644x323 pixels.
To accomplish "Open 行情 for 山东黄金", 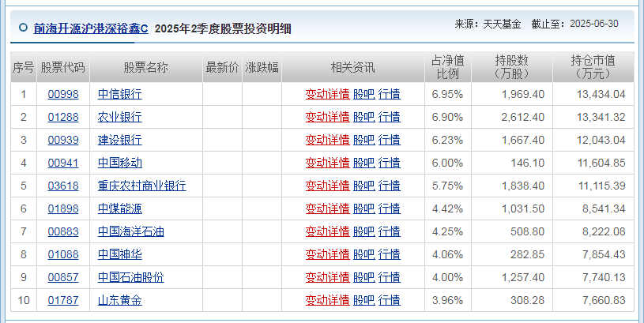I will click(x=390, y=300).
